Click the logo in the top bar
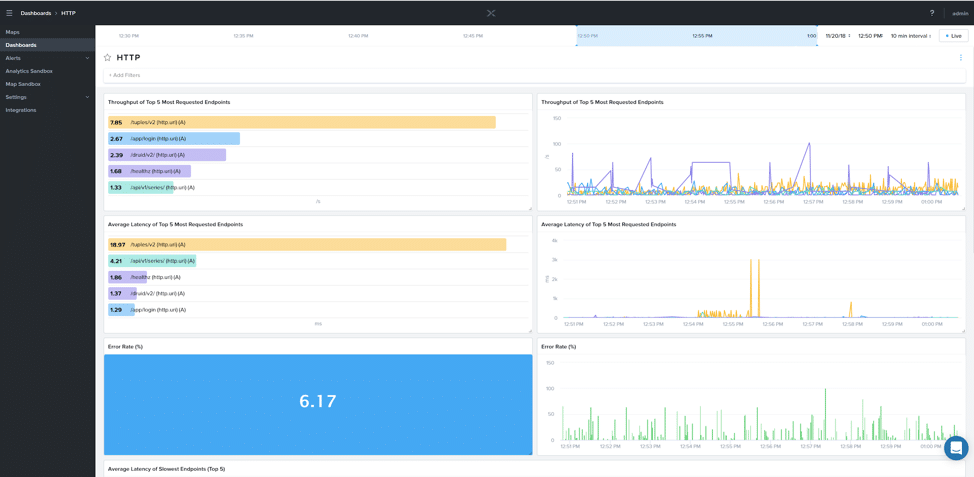The width and height of the screenshot is (974, 477). click(491, 13)
